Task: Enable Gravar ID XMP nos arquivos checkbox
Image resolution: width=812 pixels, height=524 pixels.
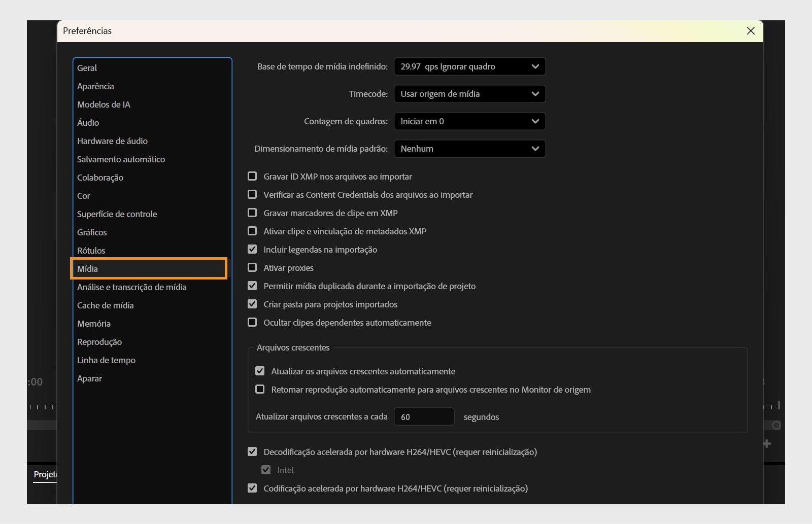Action: 252,176
